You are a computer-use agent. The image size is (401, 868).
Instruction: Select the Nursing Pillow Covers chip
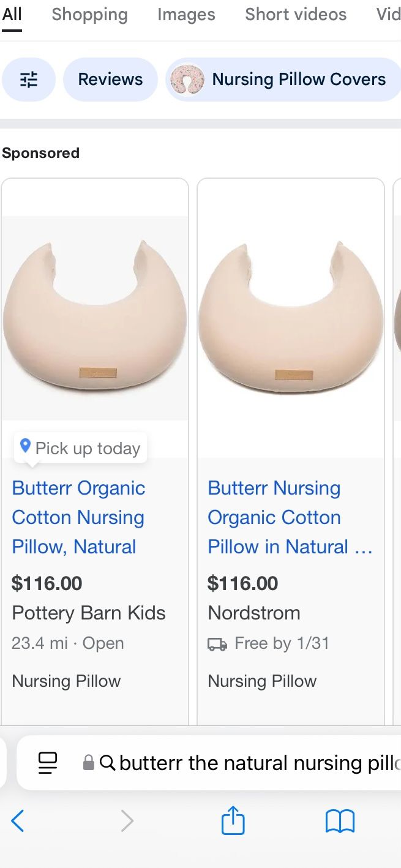[282, 80]
